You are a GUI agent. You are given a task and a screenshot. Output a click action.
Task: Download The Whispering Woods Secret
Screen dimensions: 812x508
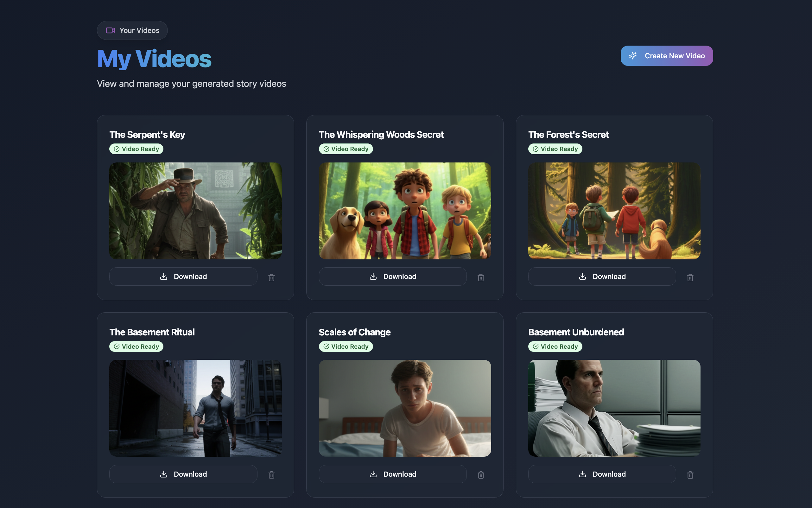(x=392, y=276)
